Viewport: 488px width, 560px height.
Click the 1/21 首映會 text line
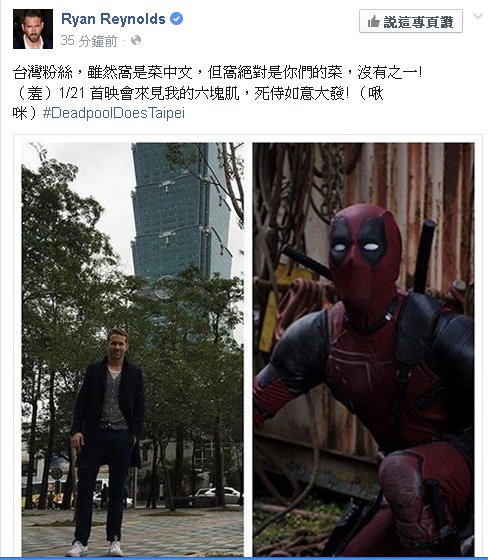tap(198, 94)
